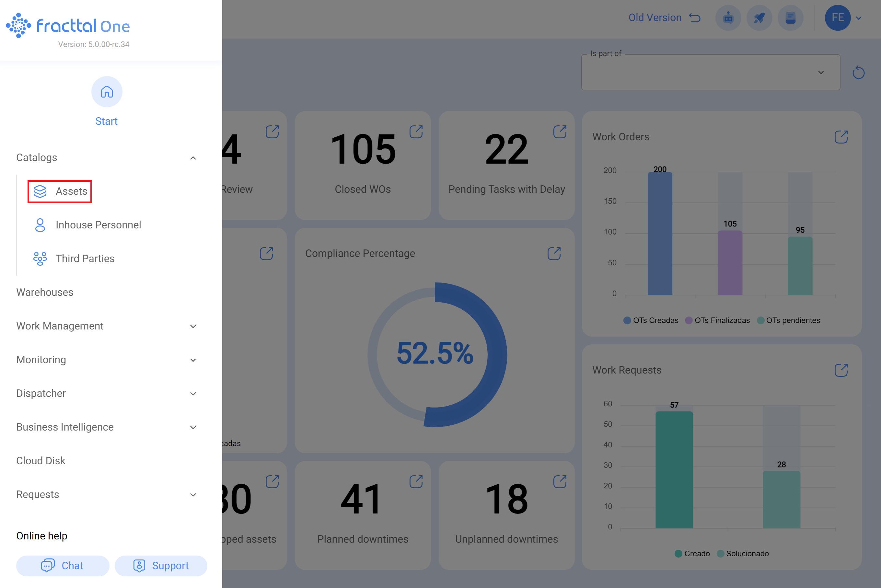Open Work Requests chart external link icon
This screenshot has height=588, width=881.
(x=841, y=370)
